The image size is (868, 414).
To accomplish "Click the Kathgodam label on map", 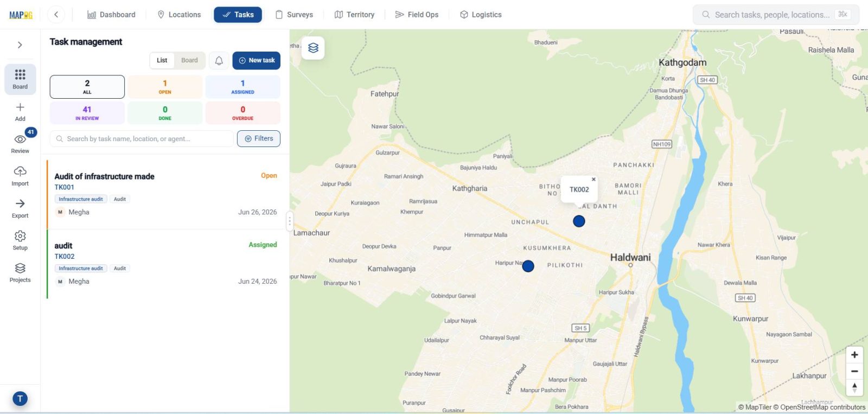I will pyautogui.click(x=682, y=62).
